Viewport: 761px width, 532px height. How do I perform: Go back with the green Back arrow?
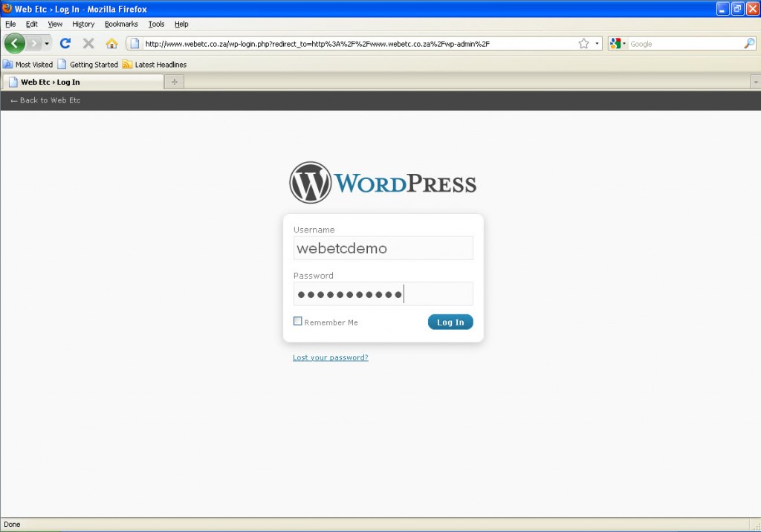tap(15, 44)
